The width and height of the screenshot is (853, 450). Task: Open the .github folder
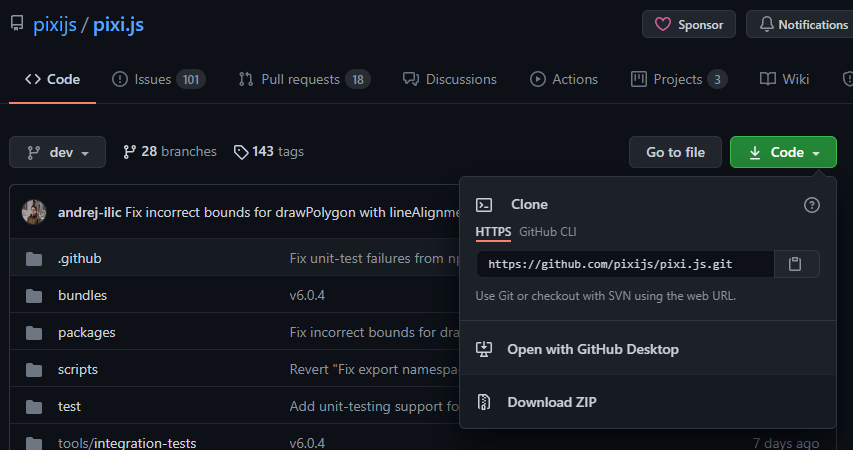pyautogui.click(x=79, y=258)
